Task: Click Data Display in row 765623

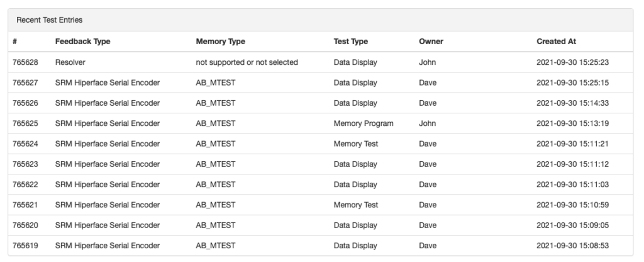Action: click(x=355, y=164)
